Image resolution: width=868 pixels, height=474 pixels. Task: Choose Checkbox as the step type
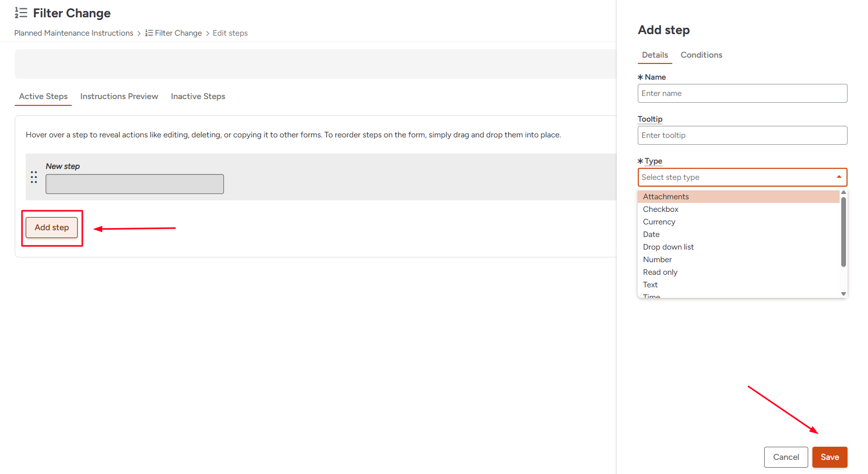pos(660,209)
